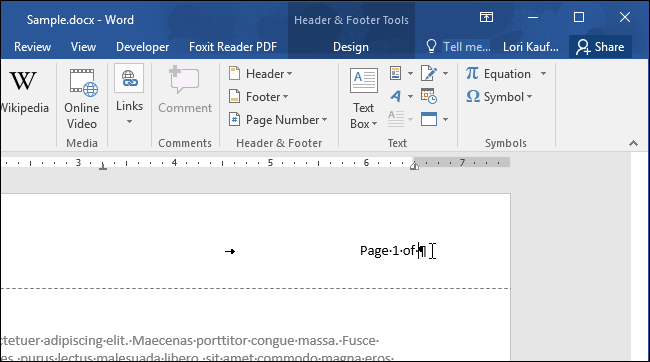Click the 5 mark on the ruler
The image size is (650, 362).
pos(270,163)
